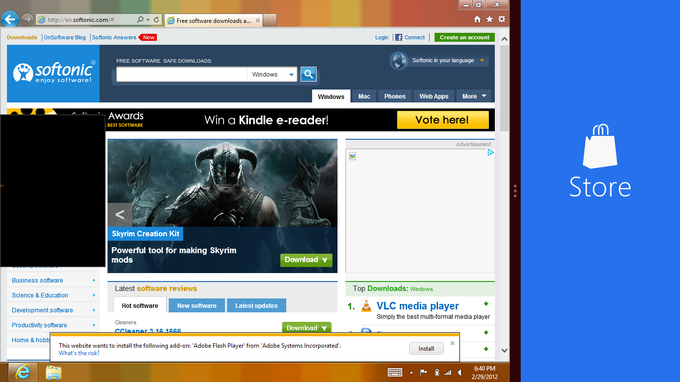Open the on-screen keyboard tray icon
The image size is (680, 382).
tap(395, 372)
